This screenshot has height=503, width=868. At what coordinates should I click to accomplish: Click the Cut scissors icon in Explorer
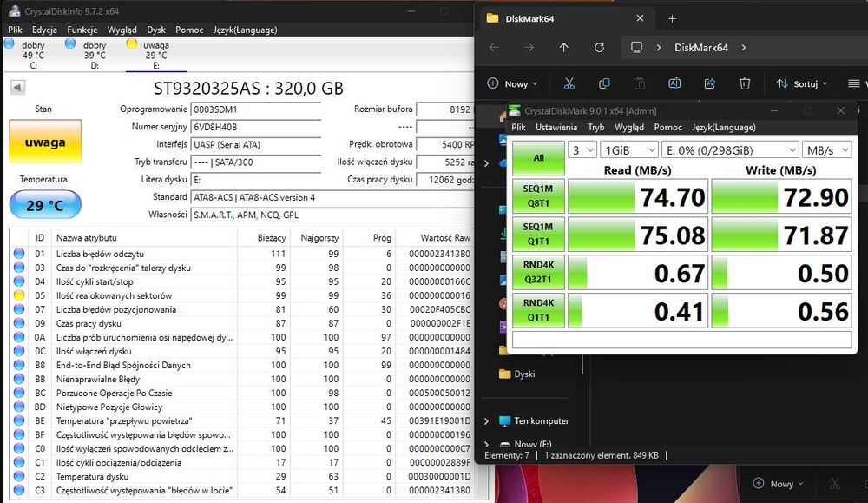[x=569, y=83]
